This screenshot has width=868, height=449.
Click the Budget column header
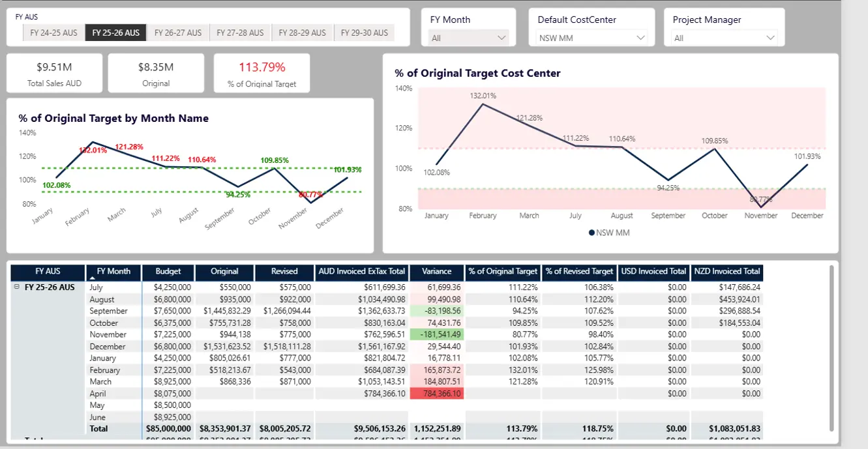click(x=168, y=272)
